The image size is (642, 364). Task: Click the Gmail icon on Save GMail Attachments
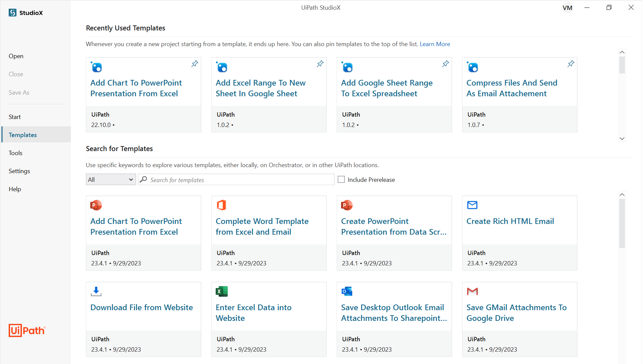[x=472, y=291]
